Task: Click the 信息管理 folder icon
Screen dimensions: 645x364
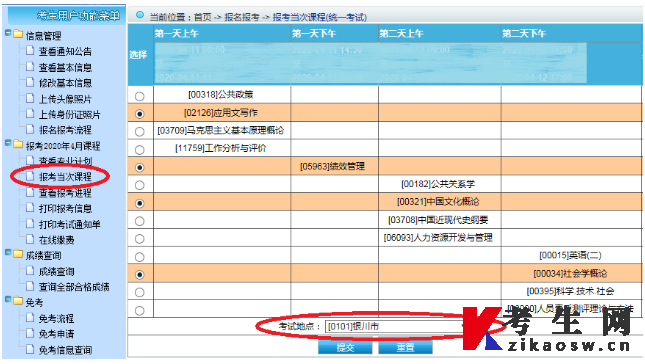Action: 18,34
